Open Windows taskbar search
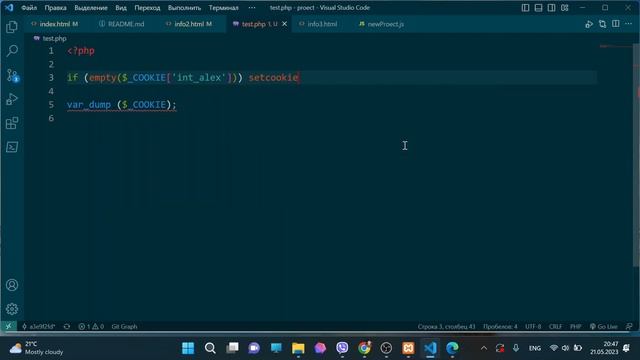Viewport: 640px width, 360px height. tap(210, 348)
